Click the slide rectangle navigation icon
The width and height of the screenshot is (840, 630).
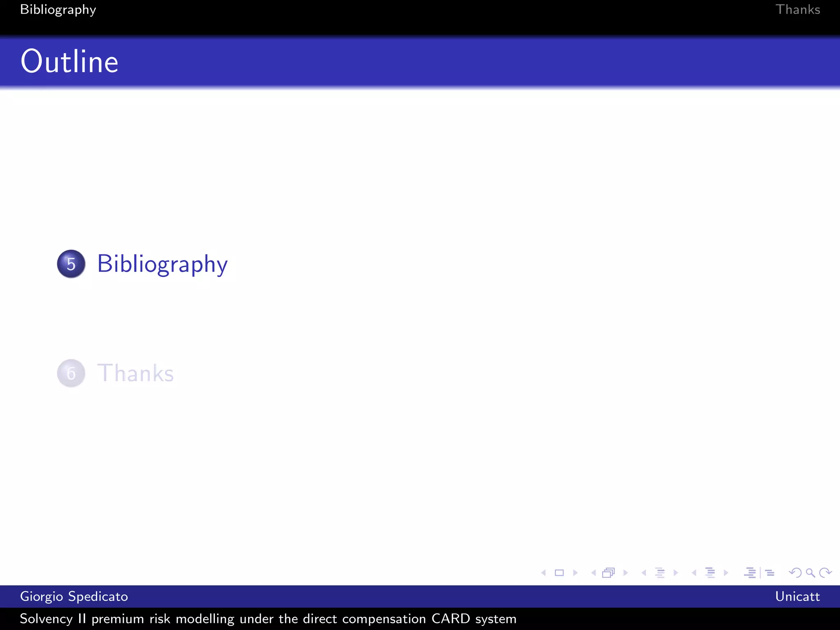point(559,573)
